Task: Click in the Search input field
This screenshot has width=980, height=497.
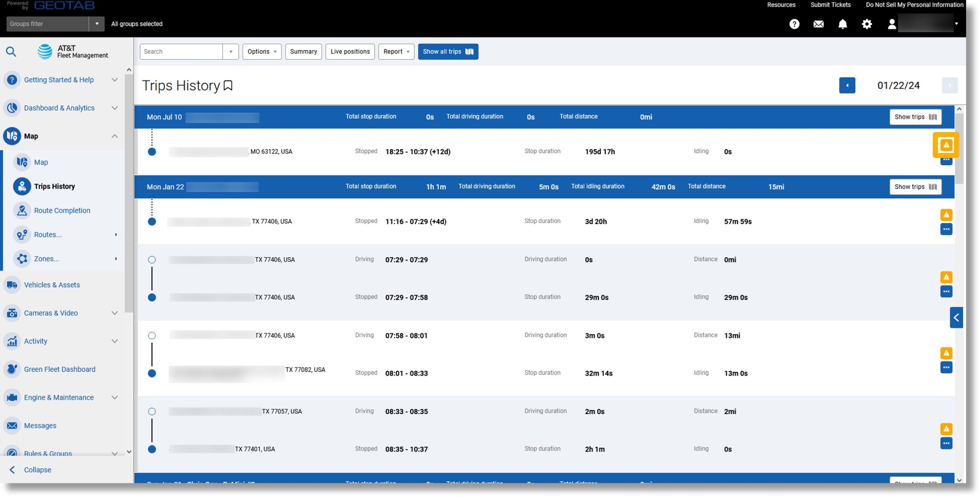Action: (x=181, y=52)
